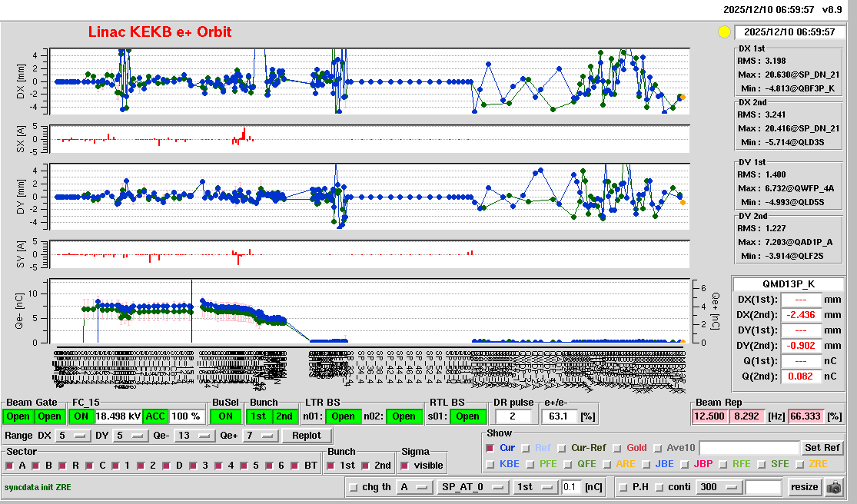Uncheck the Sigma visible checkbox
This screenshot has height=504, width=857.
[406, 466]
